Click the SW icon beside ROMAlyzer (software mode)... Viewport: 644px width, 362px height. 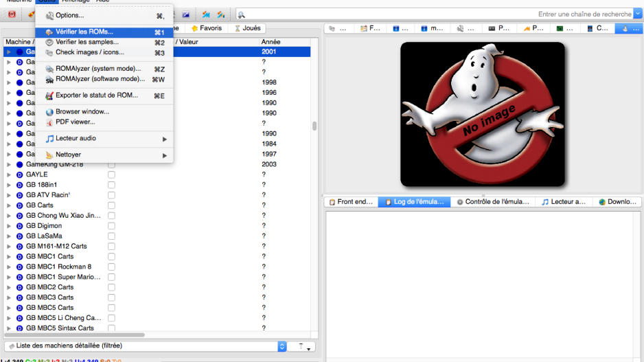coord(49,79)
